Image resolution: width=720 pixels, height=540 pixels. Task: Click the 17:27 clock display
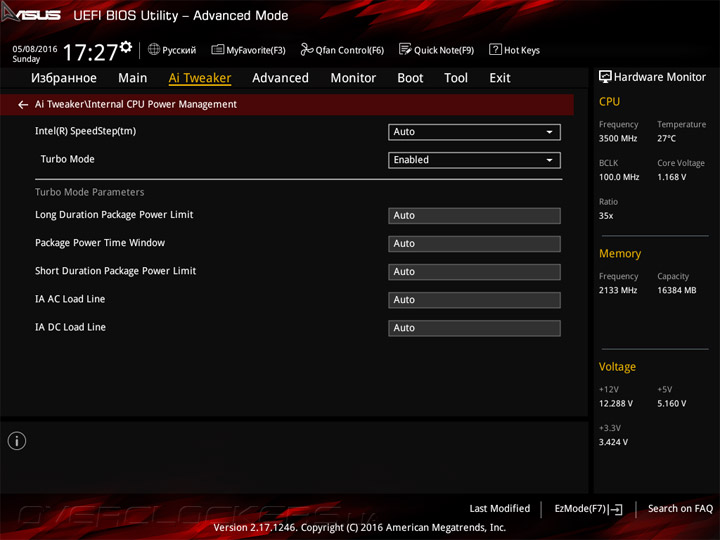[x=90, y=52]
